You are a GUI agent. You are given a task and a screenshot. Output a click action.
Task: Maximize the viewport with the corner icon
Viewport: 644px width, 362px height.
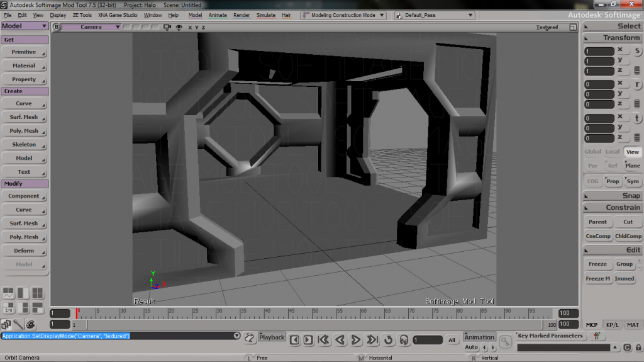pyautogui.click(x=573, y=27)
